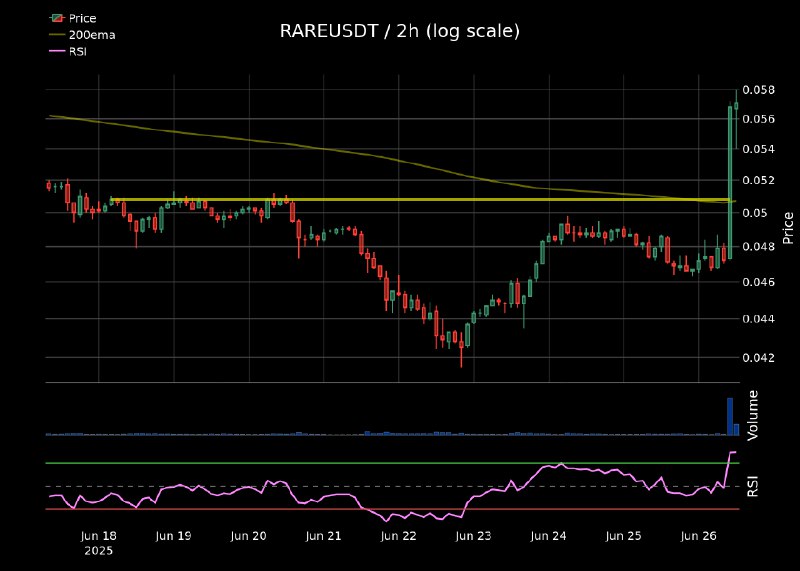Click the Jun 19 date label
The height and width of the screenshot is (571, 800).
[173, 536]
